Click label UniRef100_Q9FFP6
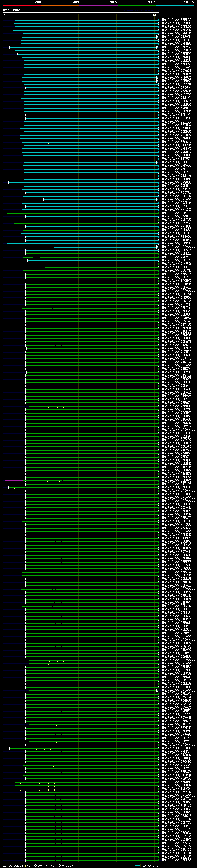Viewport: 197px width, 868px height. 177,149
